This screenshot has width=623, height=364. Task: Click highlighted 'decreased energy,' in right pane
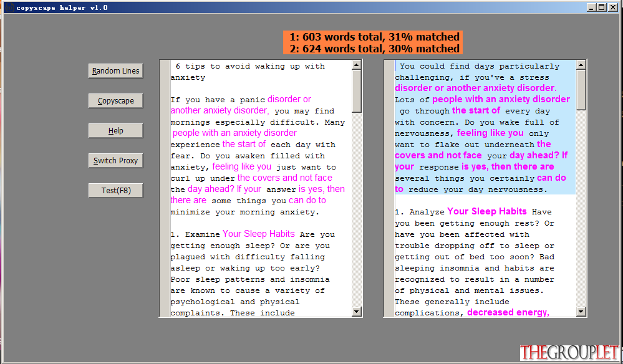pos(508,312)
